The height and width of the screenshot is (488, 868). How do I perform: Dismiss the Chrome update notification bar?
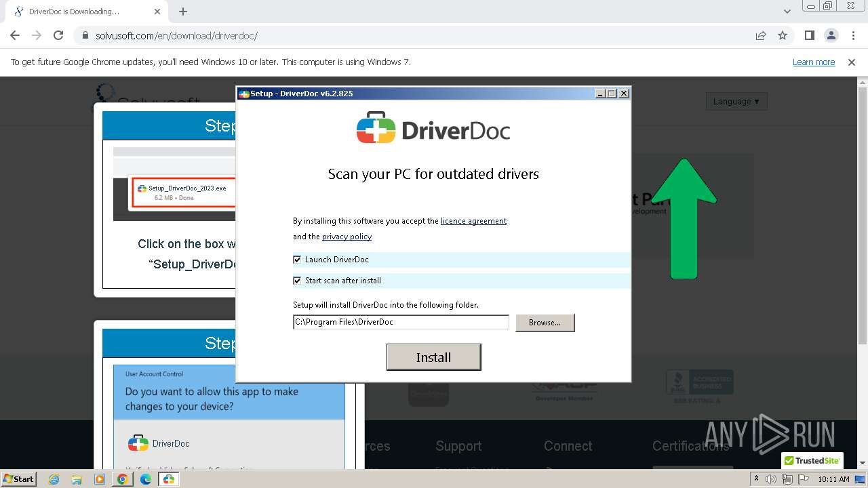click(852, 62)
